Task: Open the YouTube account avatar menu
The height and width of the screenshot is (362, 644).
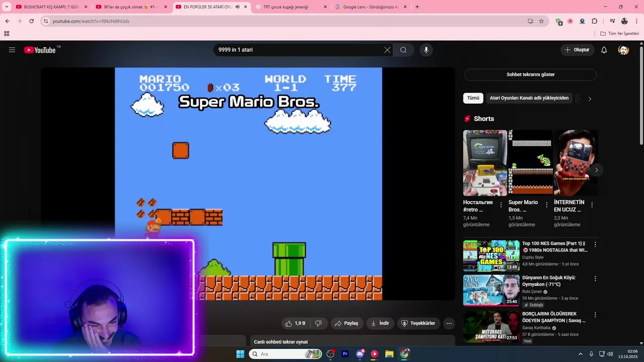Action: pyautogui.click(x=623, y=50)
